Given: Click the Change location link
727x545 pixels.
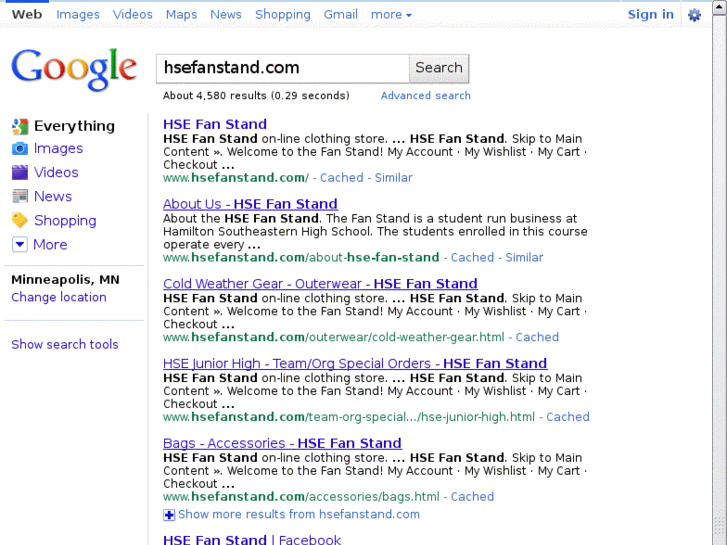Looking at the screenshot, I should point(59,297).
